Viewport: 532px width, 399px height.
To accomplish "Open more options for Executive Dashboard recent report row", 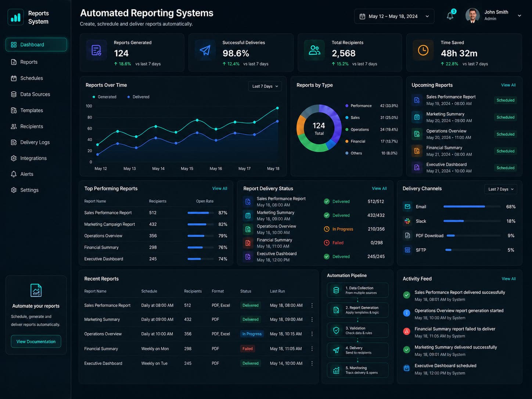I will tap(312, 363).
